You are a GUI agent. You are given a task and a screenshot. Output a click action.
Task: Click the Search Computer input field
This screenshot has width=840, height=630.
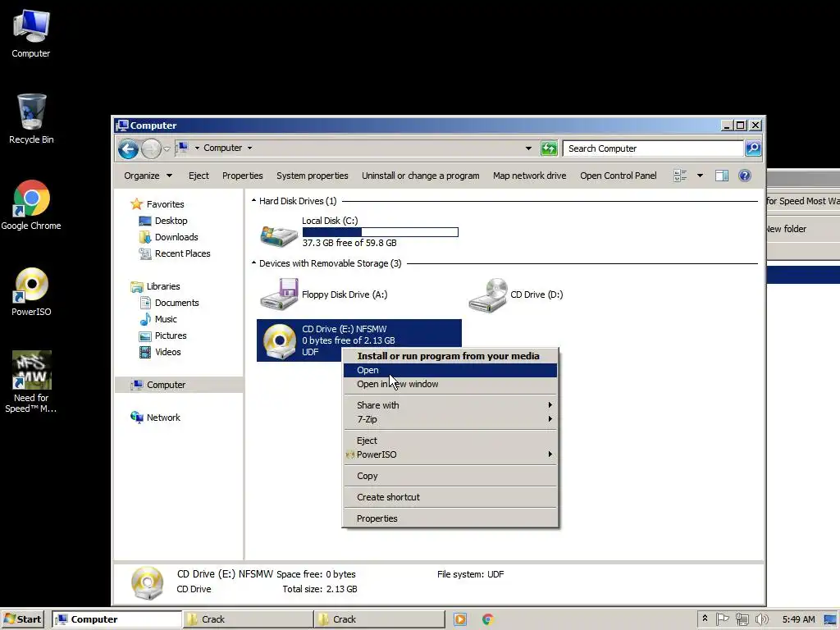click(x=654, y=148)
